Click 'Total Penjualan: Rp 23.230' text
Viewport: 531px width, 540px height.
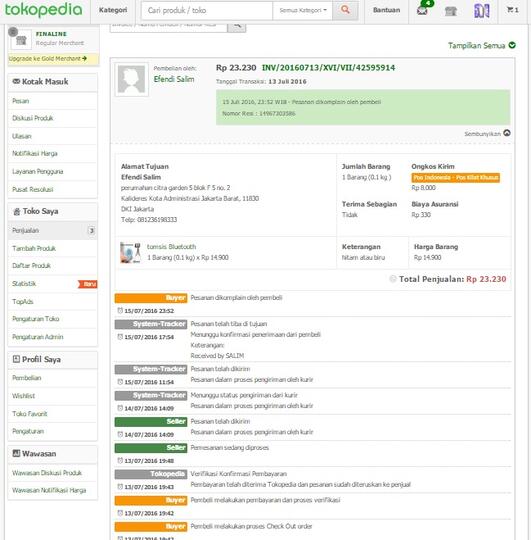[452, 279]
